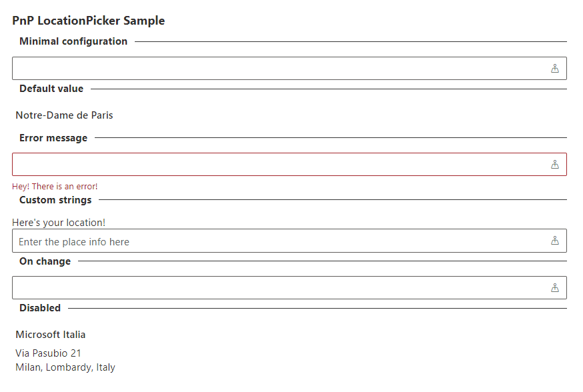Click the Custom strings section heading

point(55,200)
